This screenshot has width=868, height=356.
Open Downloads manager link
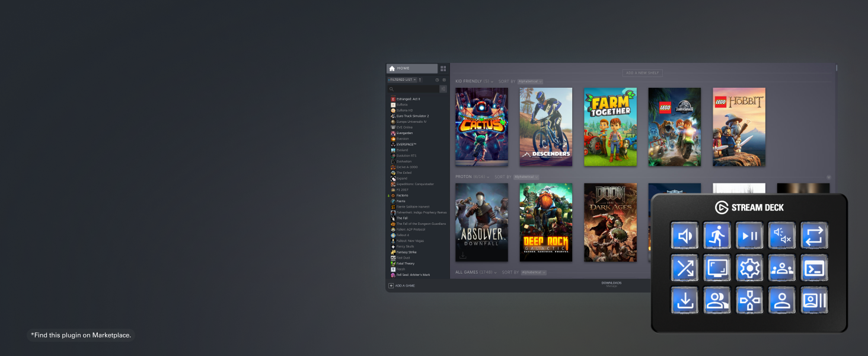pyautogui.click(x=611, y=284)
